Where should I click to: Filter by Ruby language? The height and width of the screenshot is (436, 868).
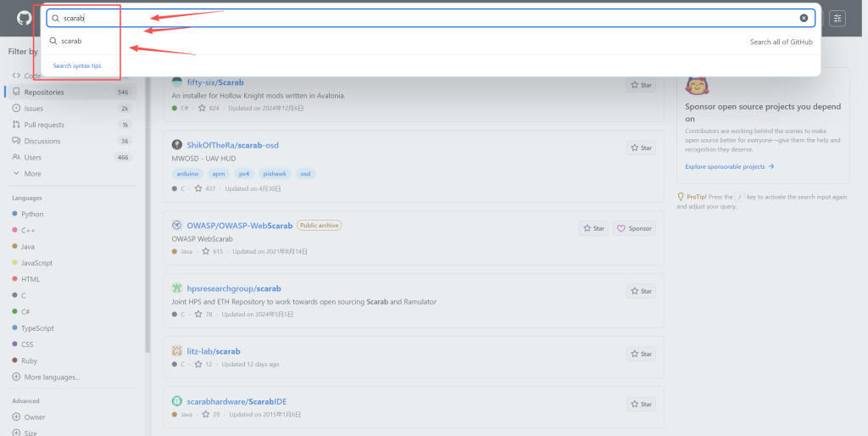[25, 361]
